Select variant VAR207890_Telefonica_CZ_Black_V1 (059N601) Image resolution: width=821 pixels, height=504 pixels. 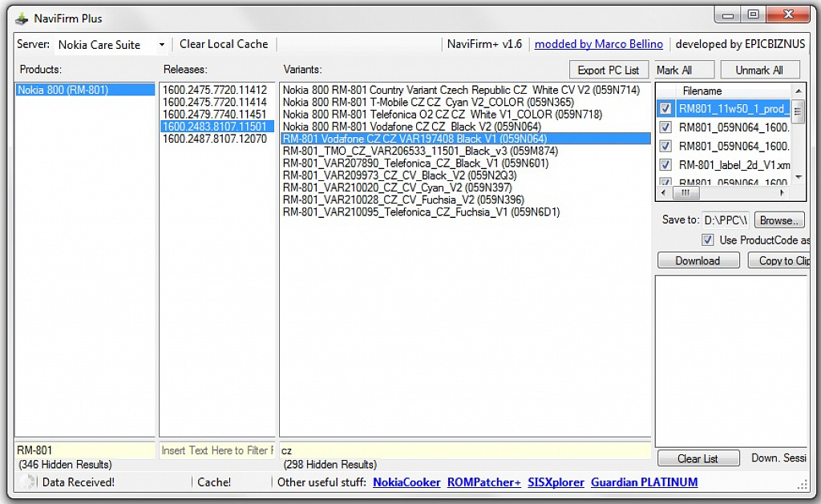[x=465, y=163]
